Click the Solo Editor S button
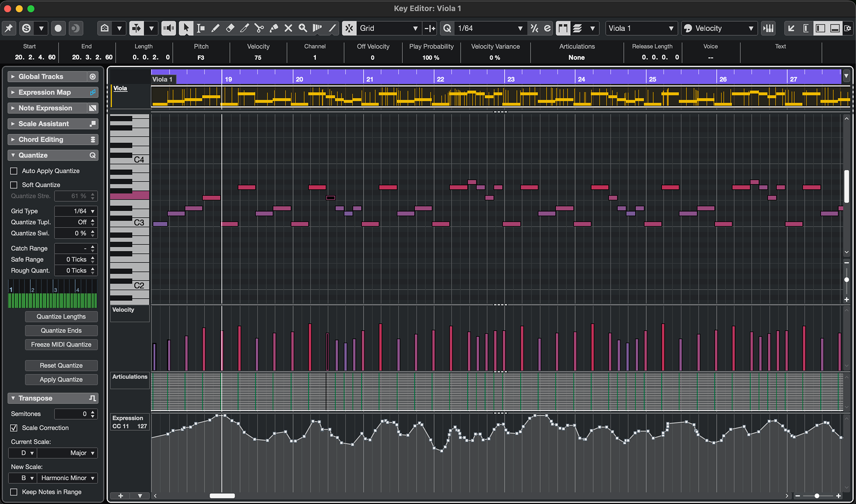The width and height of the screenshot is (856, 504). 26,28
